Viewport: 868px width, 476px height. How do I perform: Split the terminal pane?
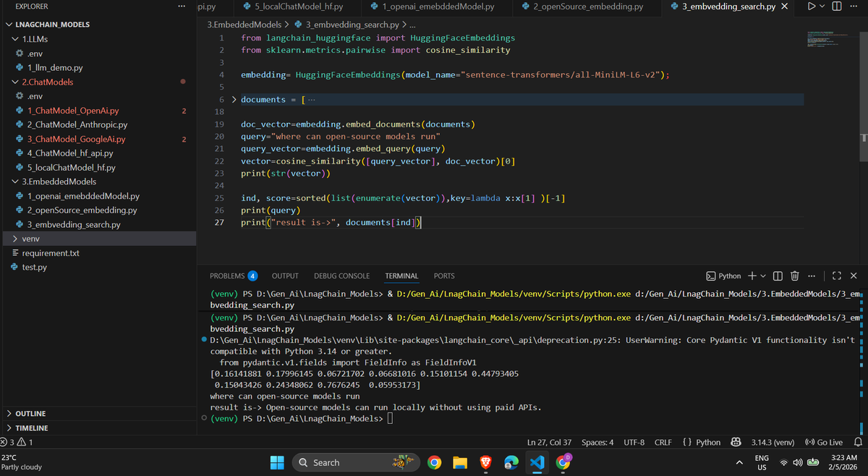point(778,276)
